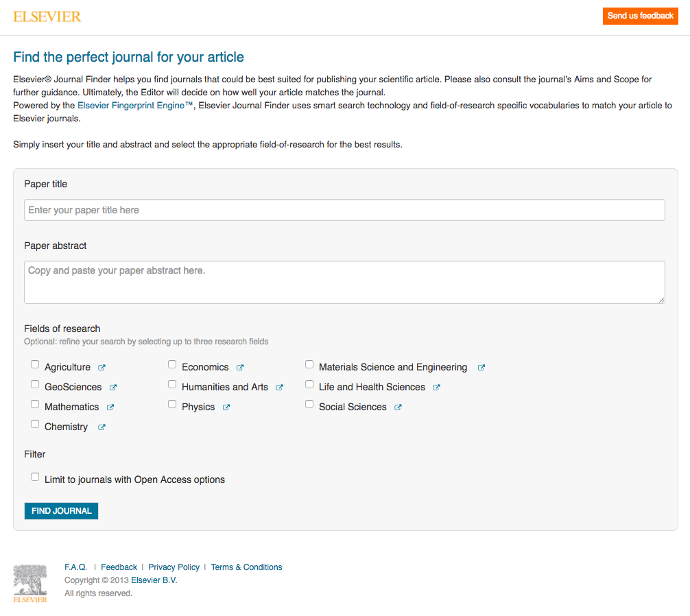Click the Elsevier logo in the header
Image resolution: width=690 pixels, height=616 pixels.
click(47, 16)
